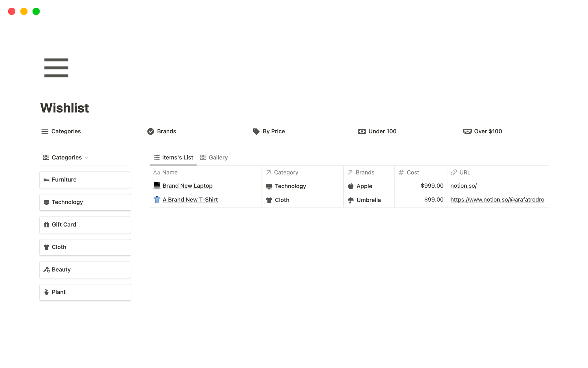588x368 pixels.
Task: Click the hamburger page icon above Wishlist
Action: coord(56,68)
